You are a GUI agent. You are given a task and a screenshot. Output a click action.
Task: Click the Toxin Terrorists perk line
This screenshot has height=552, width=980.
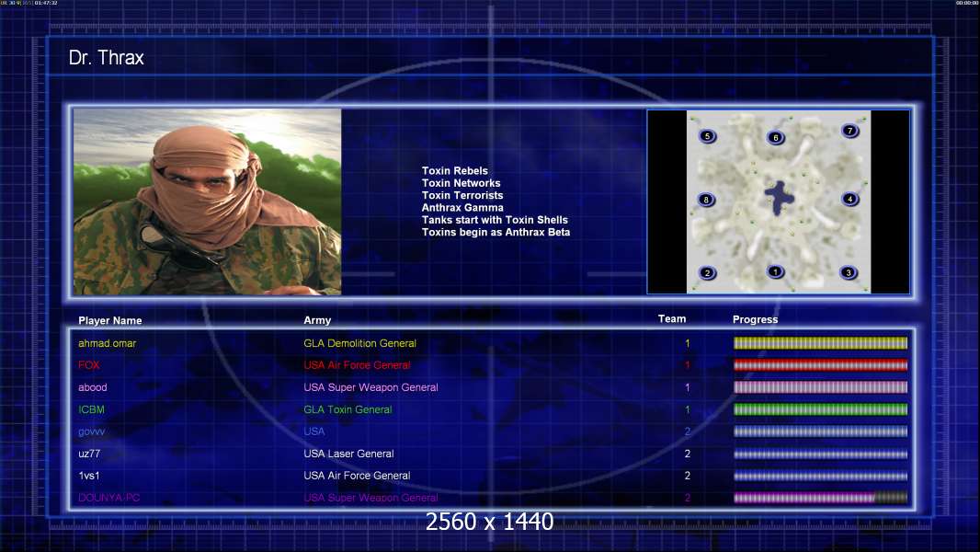pos(462,195)
